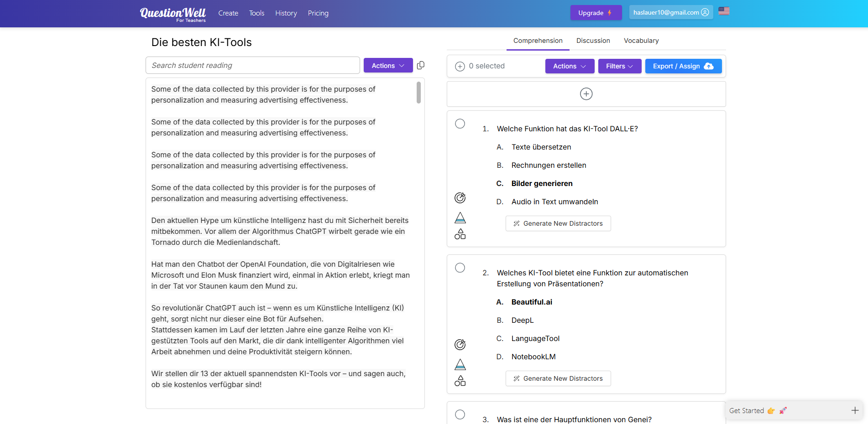The width and height of the screenshot is (868, 424).
Task: Click the shapes icon beside question 2
Action: click(460, 381)
